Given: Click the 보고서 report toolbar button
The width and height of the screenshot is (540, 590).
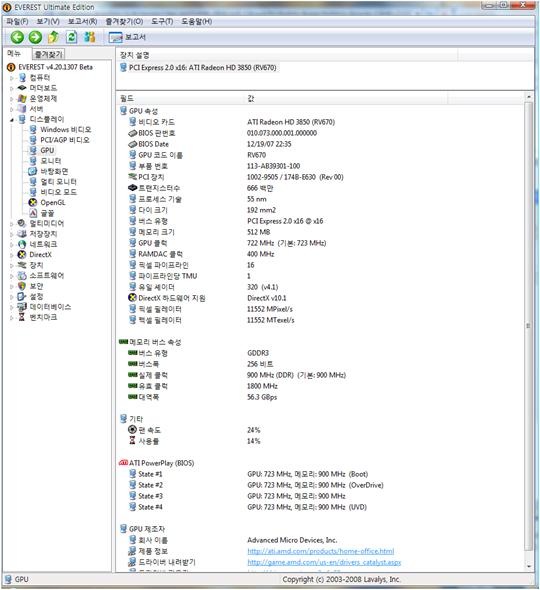Looking at the screenshot, I should click(x=127, y=37).
